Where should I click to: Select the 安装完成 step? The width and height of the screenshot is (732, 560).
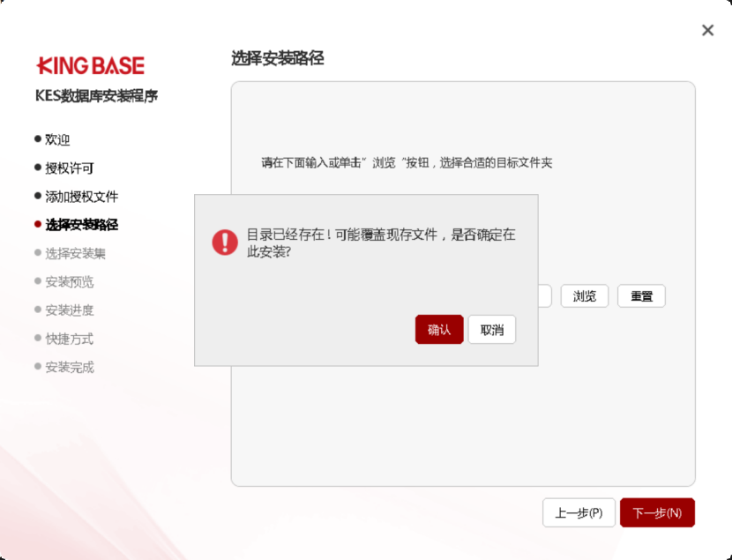[x=69, y=367]
